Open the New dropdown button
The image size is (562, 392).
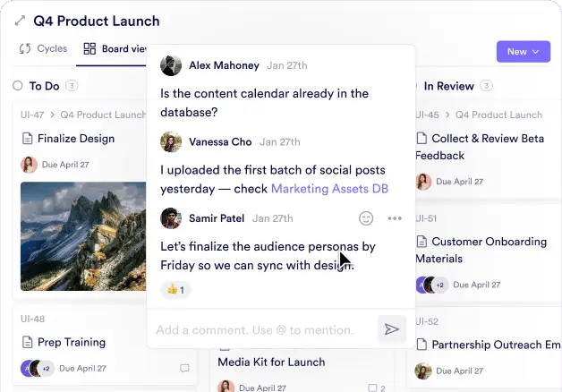tap(523, 52)
